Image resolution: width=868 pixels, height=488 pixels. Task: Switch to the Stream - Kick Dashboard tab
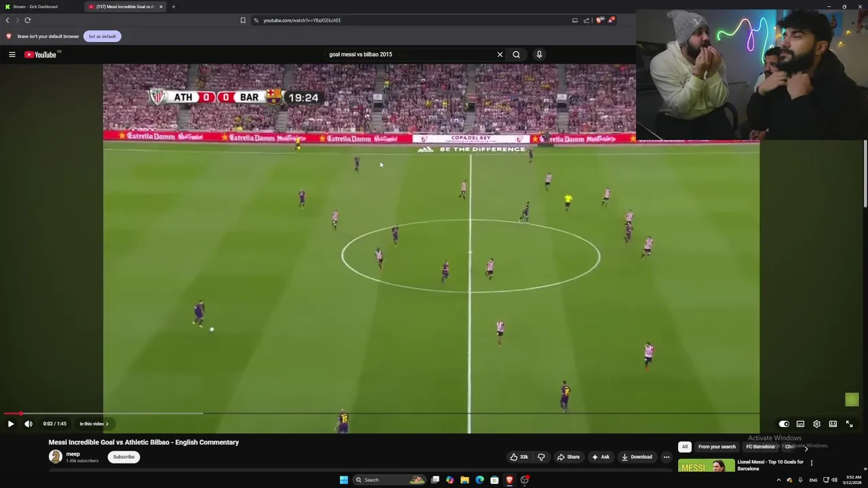tap(41, 7)
